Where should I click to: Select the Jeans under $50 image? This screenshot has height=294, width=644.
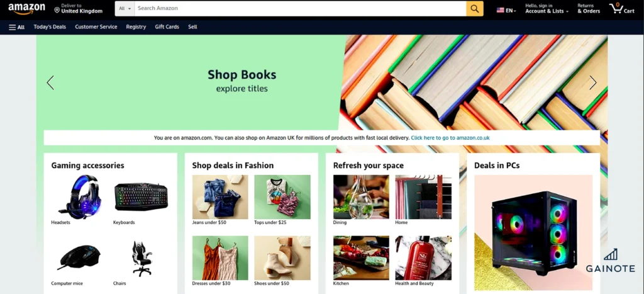(x=220, y=197)
